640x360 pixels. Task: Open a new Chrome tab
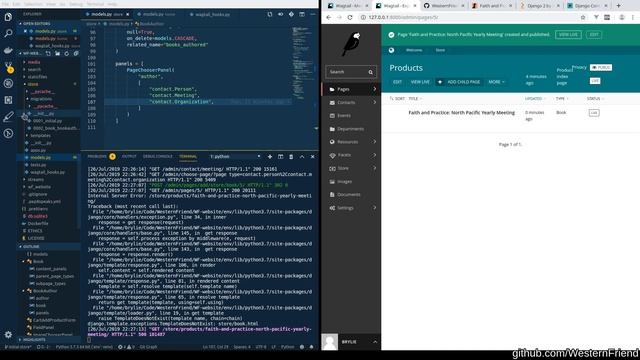[x=618, y=6]
